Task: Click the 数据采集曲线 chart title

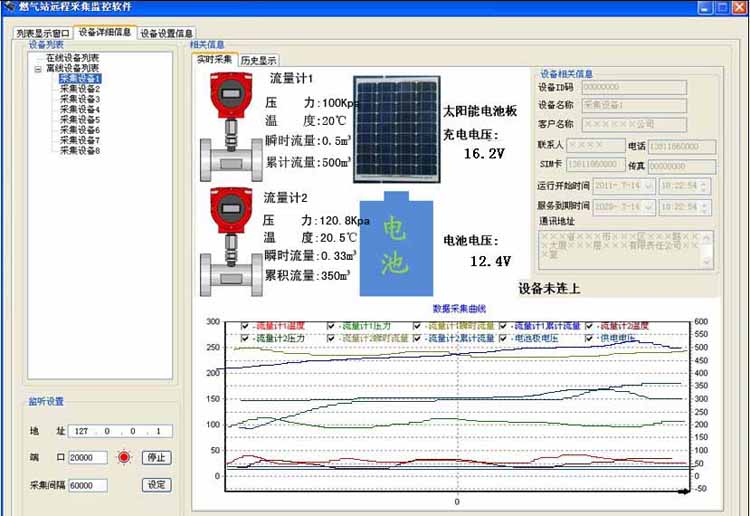Action: [x=459, y=308]
